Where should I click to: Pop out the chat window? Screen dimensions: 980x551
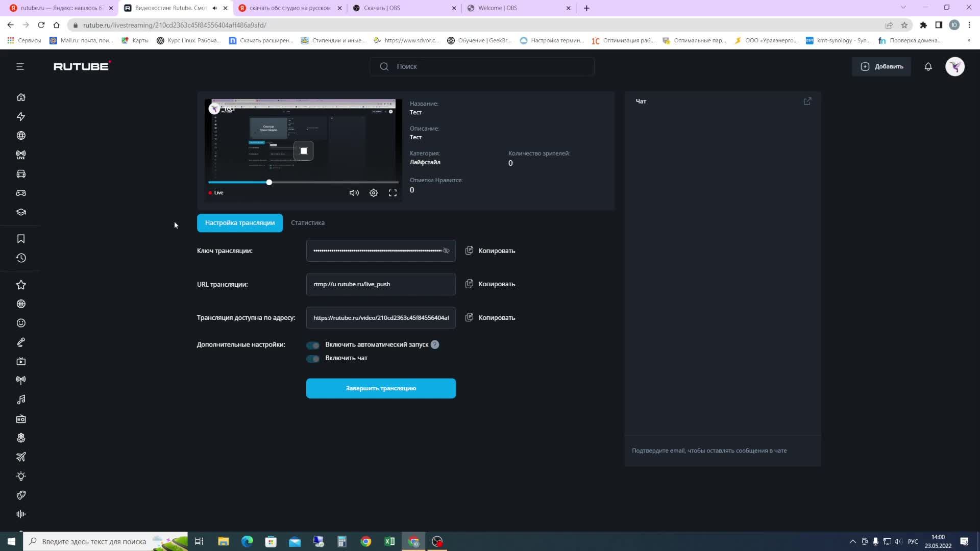807,102
